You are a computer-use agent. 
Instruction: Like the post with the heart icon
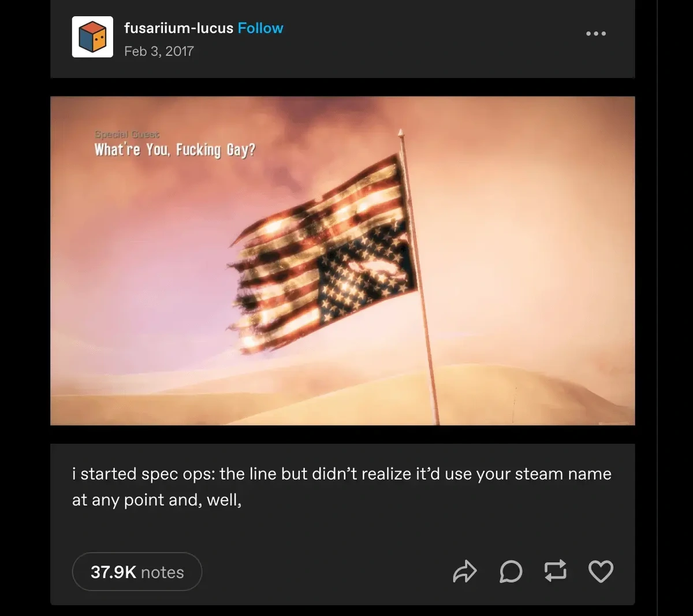pos(601,572)
